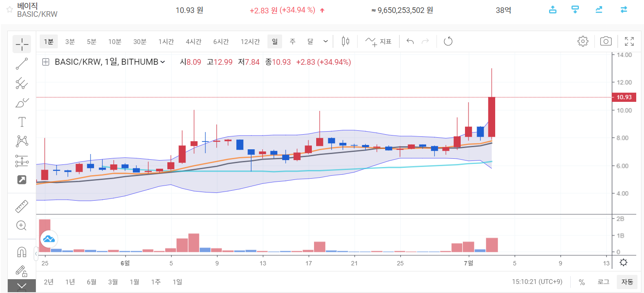
Task: Select the prediction and measurement tool
Action: (22, 161)
